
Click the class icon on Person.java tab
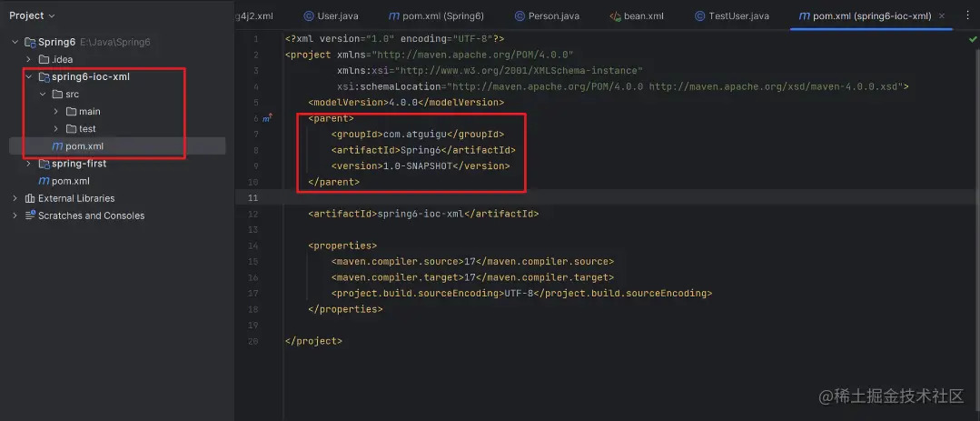tap(520, 15)
